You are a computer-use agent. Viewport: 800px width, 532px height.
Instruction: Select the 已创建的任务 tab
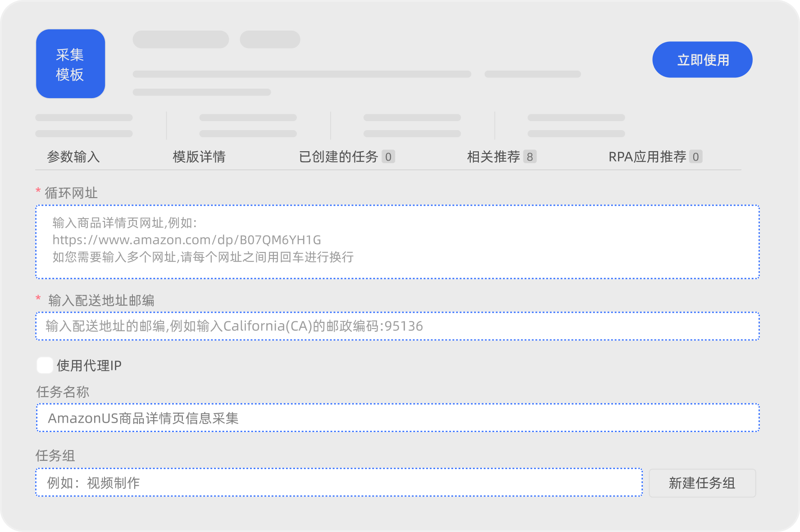click(338, 157)
